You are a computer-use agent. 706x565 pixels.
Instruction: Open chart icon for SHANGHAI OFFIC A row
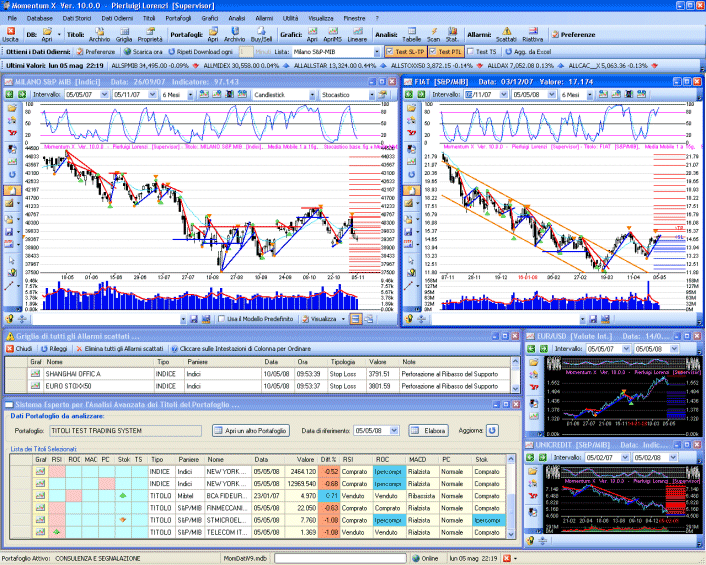point(35,374)
